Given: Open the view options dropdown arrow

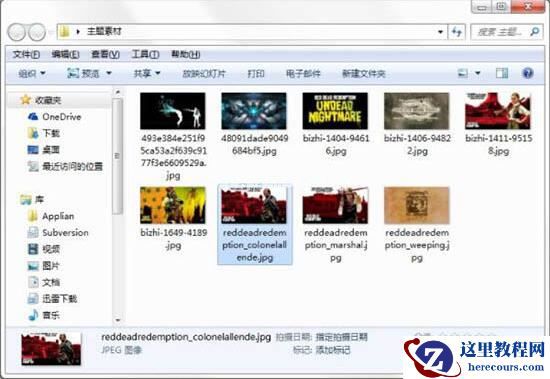Looking at the screenshot, I should [477, 73].
